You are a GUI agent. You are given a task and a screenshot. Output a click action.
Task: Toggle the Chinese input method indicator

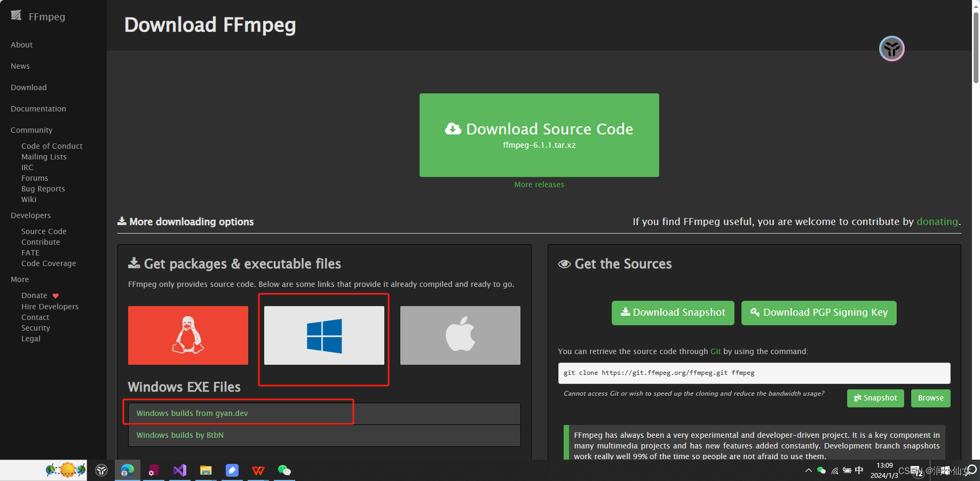(x=859, y=470)
